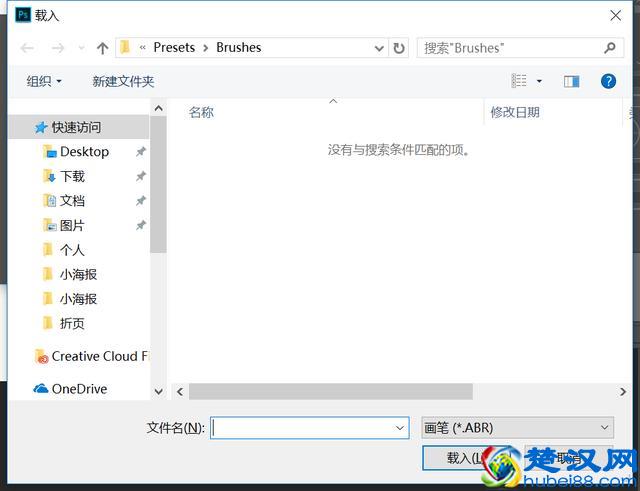This screenshot has height=491, width=640.
Task: Select 快速访问 in navigation pane
Action: [78, 127]
